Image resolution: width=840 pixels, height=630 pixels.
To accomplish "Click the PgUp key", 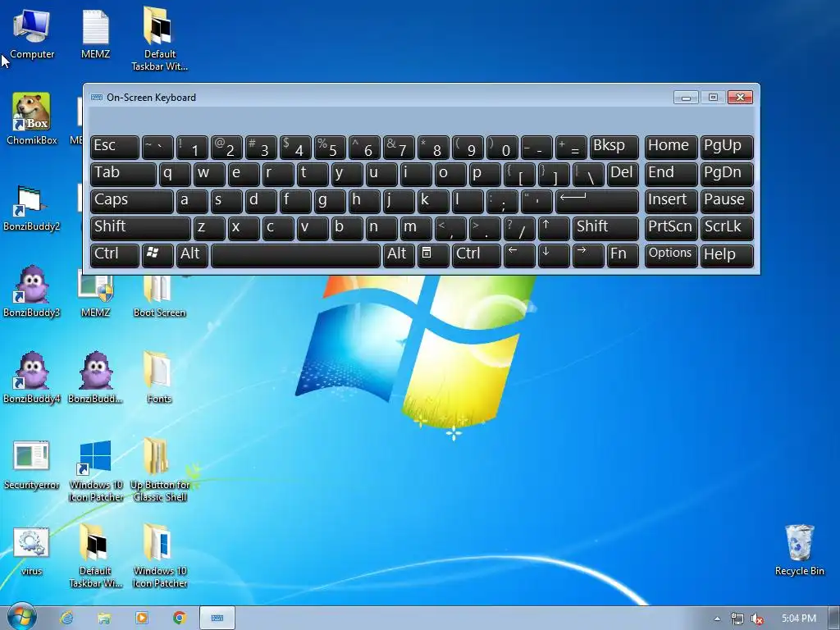I will click(x=727, y=148).
